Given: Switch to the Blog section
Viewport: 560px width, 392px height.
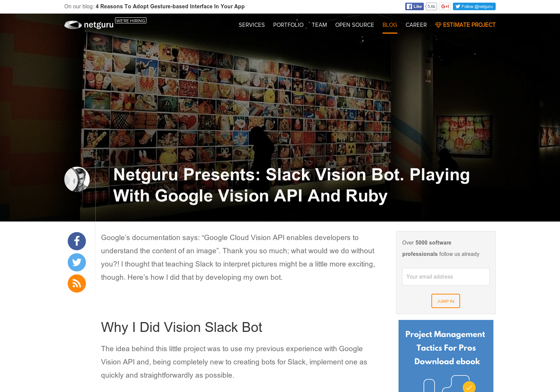Looking at the screenshot, I should (390, 25).
